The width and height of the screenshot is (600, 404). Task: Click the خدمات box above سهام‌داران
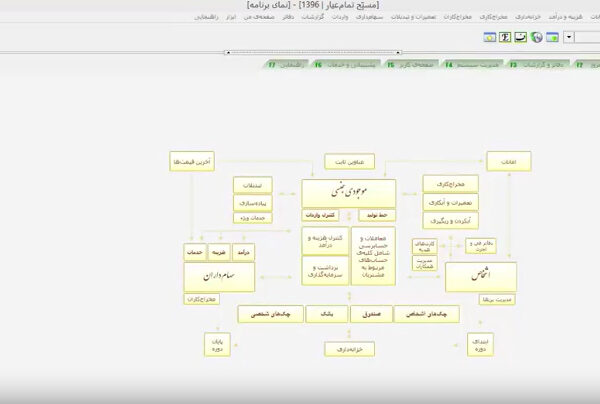pyautogui.click(x=195, y=252)
